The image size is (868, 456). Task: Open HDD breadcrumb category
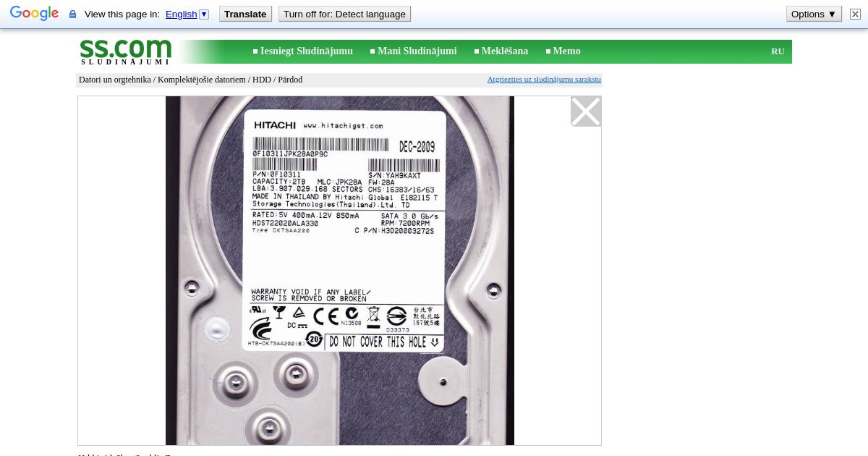point(262,80)
